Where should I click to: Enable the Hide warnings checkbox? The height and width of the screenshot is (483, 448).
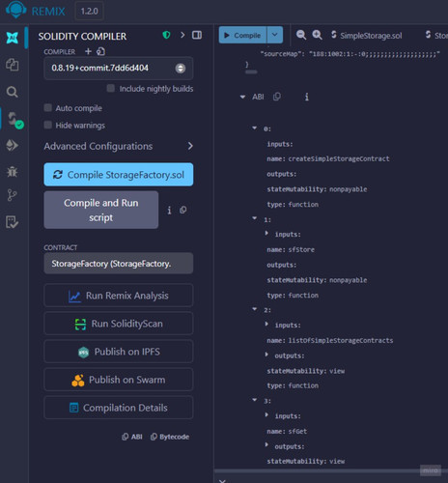pyautogui.click(x=48, y=125)
